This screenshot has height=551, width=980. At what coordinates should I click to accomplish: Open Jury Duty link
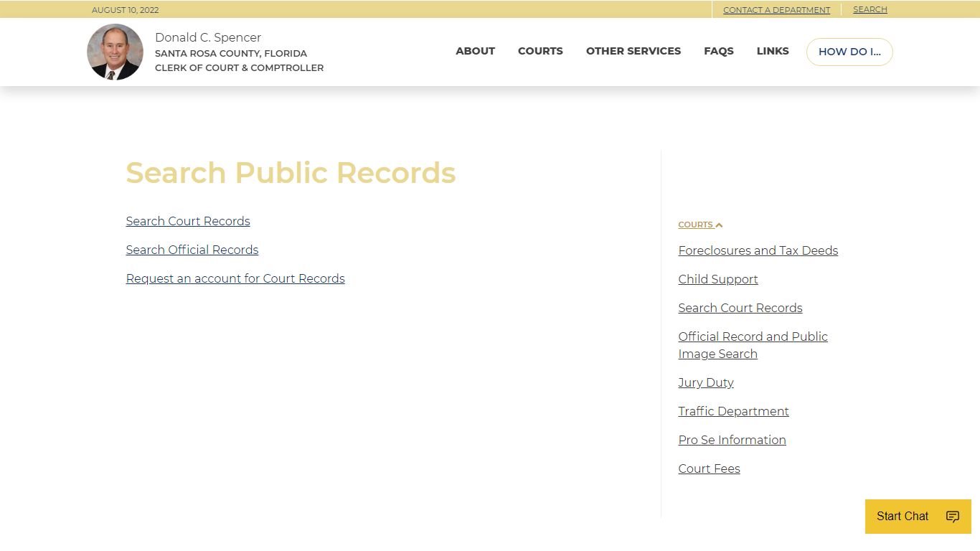(x=706, y=382)
